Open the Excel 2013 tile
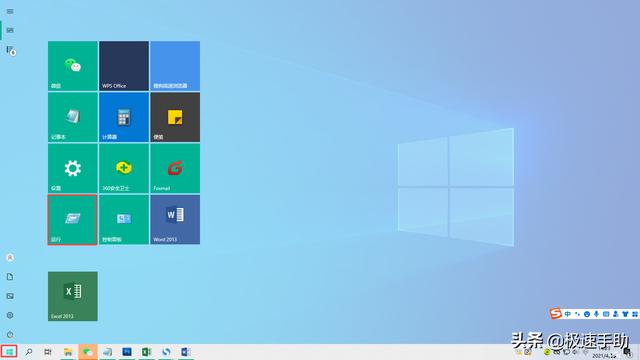This screenshot has height=360, width=640. (x=73, y=296)
